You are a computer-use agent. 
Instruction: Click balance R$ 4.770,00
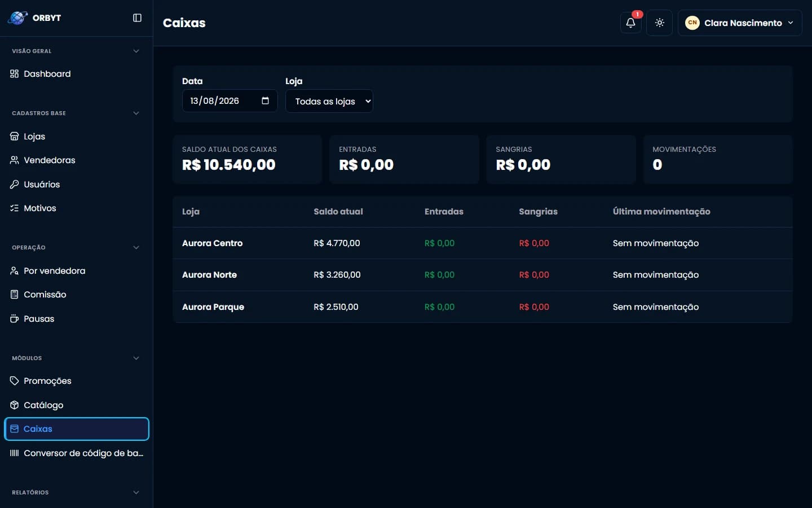tap(337, 243)
